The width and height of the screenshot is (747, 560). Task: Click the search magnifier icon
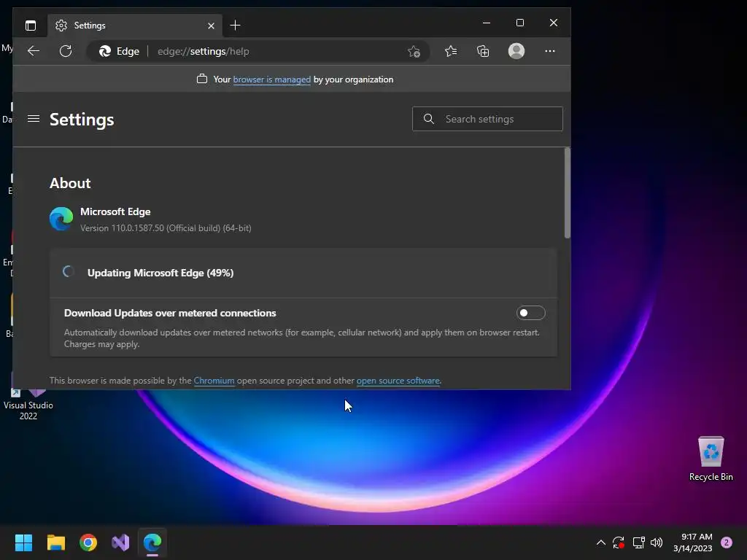429,119
